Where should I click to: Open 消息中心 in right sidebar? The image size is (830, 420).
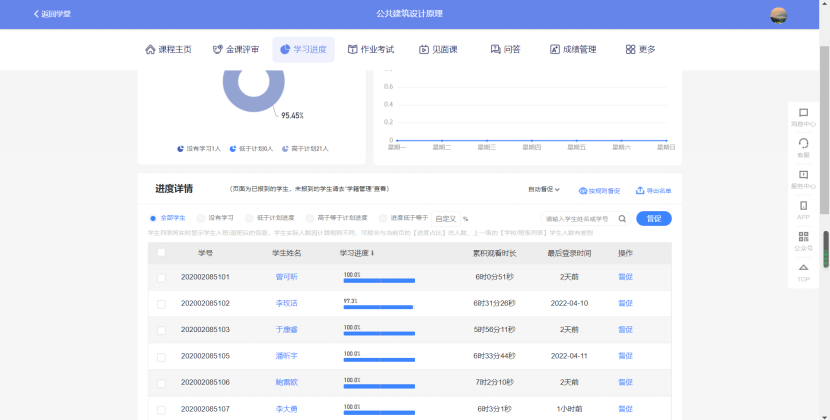(x=803, y=113)
